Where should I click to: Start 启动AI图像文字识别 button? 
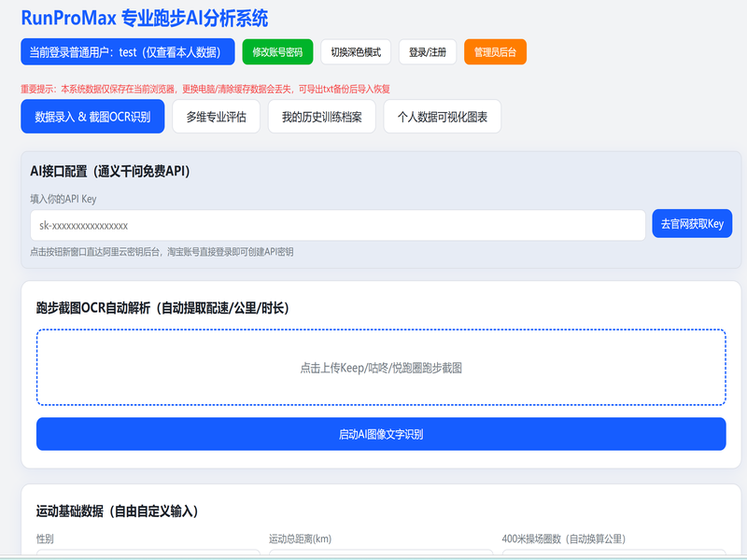381,434
